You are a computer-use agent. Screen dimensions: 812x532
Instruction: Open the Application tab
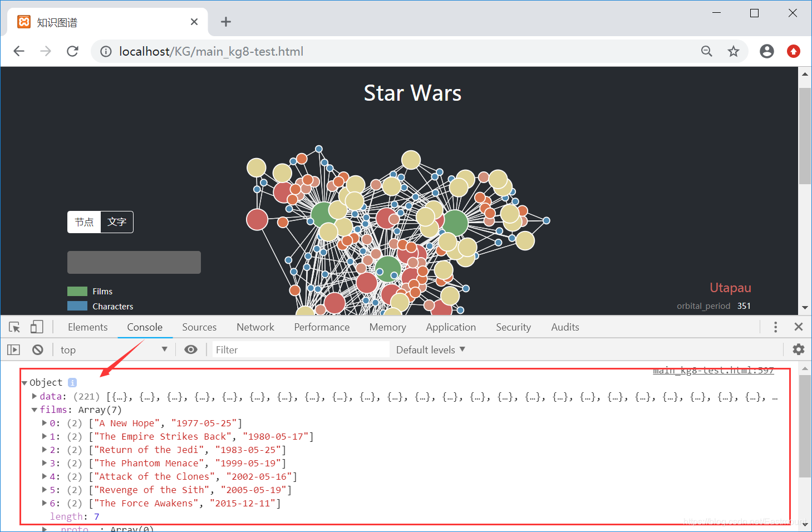451,327
